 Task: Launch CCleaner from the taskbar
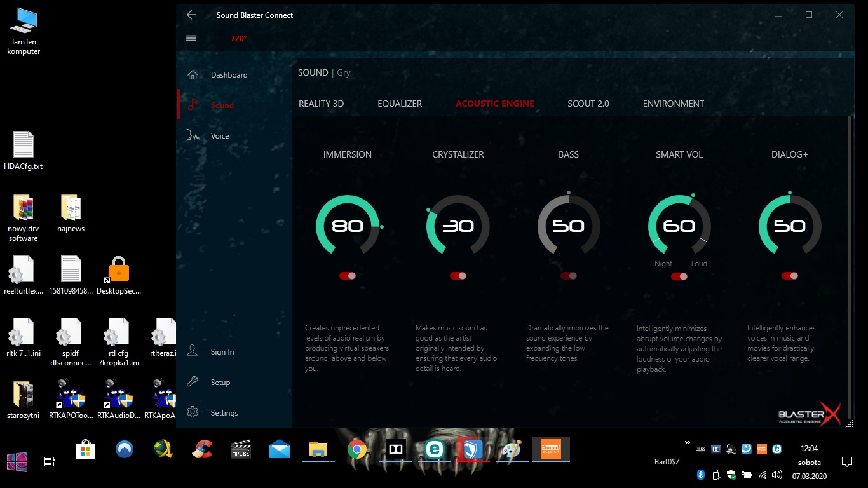click(203, 449)
